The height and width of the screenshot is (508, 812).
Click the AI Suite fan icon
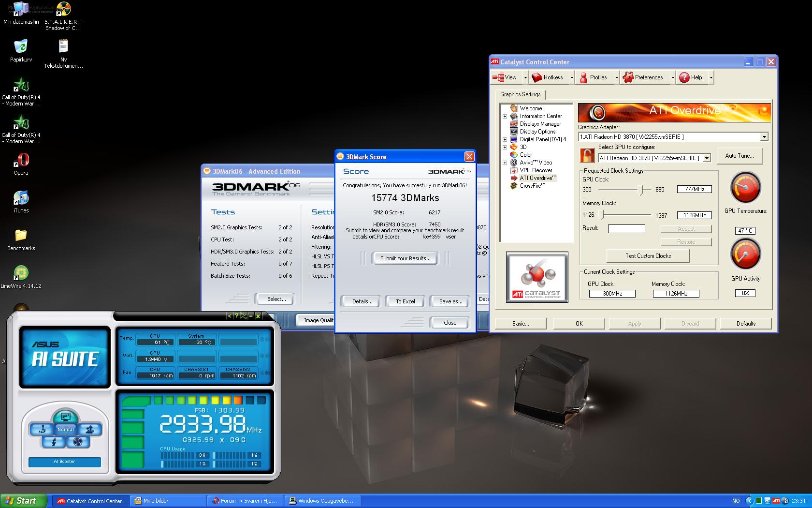tap(77, 441)
